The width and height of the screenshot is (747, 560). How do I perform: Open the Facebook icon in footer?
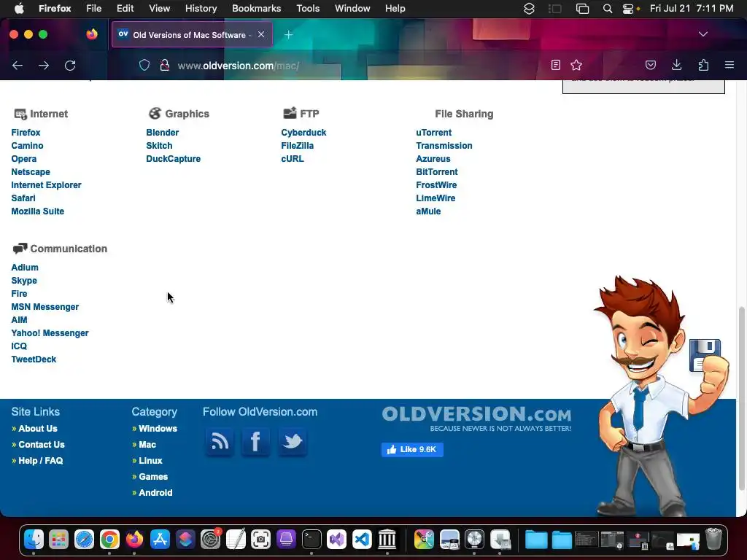click(x=255, y=442)
